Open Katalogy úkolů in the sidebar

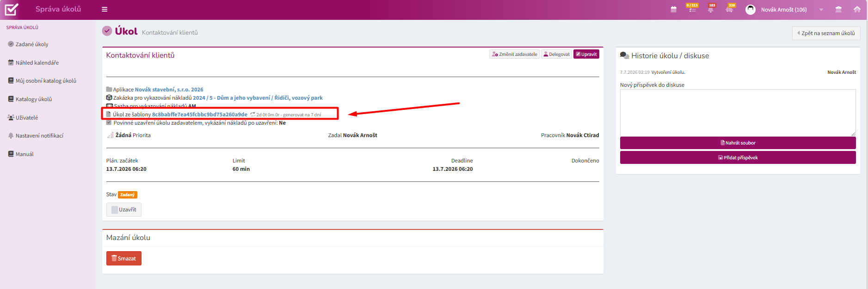[x=34, y=99]
